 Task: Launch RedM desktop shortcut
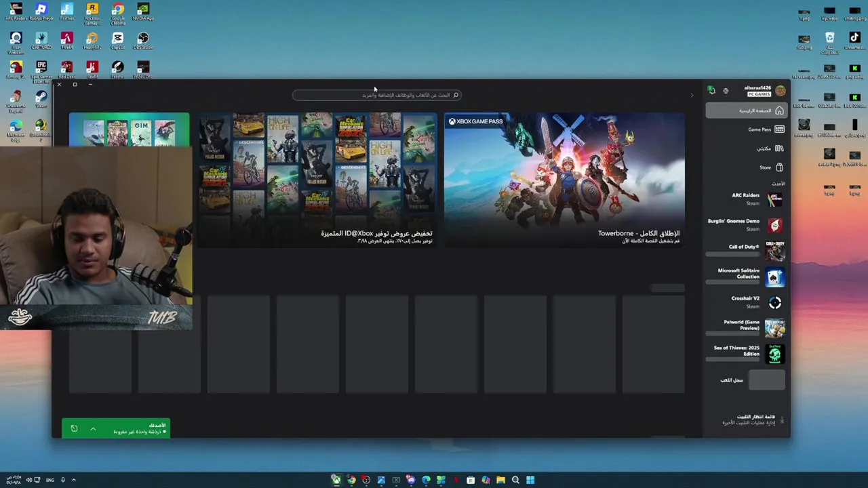click(x=92, y=70)
